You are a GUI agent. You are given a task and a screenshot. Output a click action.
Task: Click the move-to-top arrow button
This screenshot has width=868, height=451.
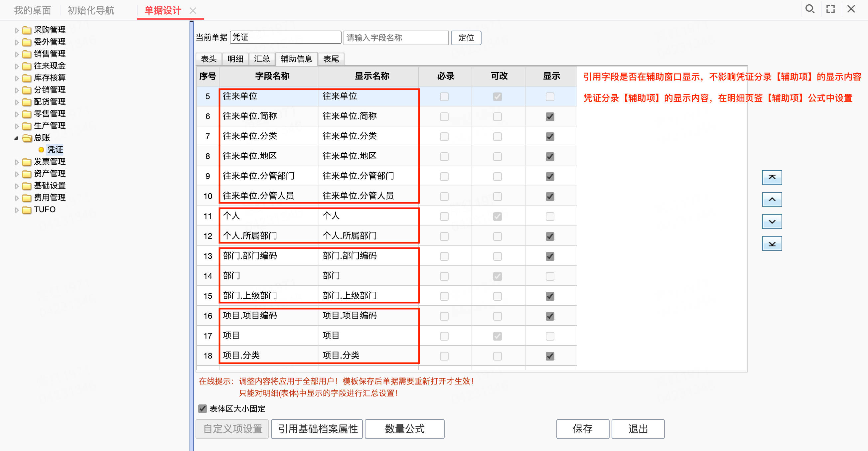point(772,177)
